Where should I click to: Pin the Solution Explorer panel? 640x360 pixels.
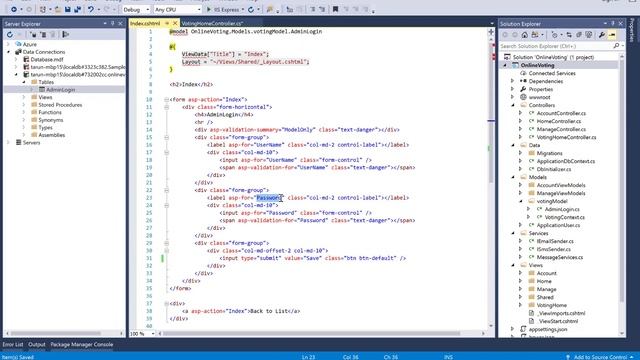click(613, 24)
